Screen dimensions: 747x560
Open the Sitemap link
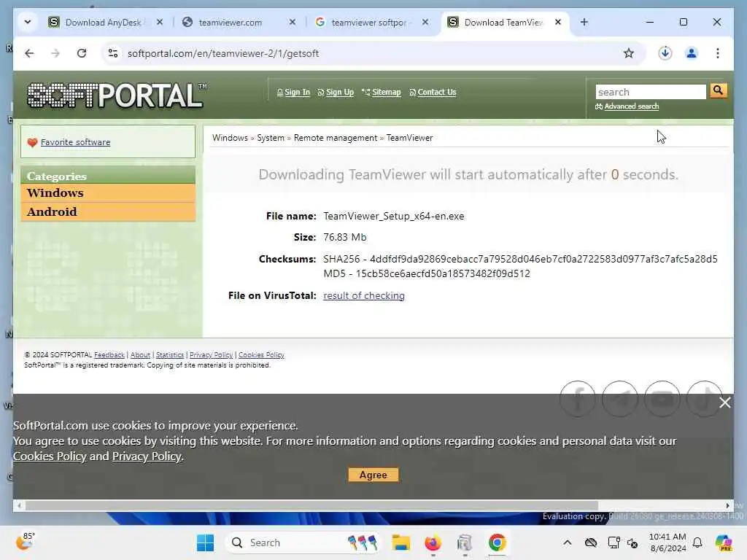pos(386,92)
